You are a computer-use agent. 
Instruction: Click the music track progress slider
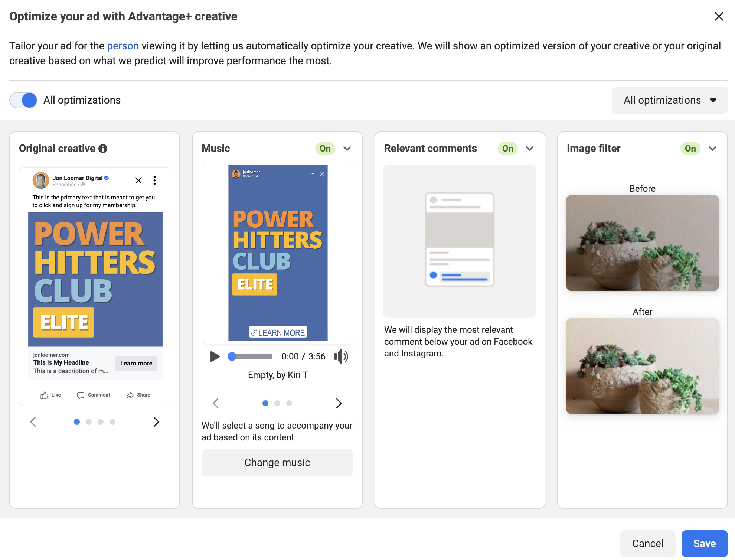[x=250, y=356]
